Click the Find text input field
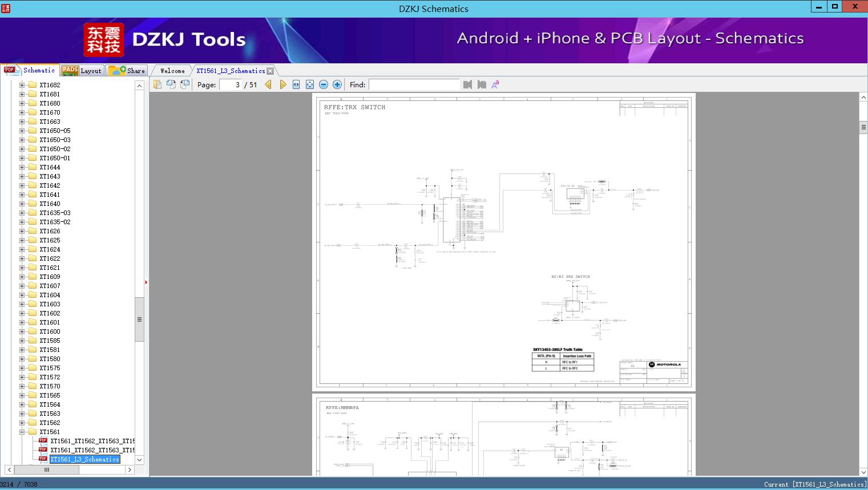 414,84
